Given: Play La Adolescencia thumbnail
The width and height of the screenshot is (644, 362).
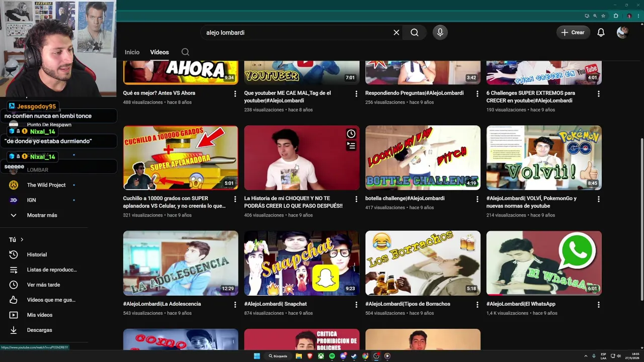Looking at the screenshot, I should 181,263.
